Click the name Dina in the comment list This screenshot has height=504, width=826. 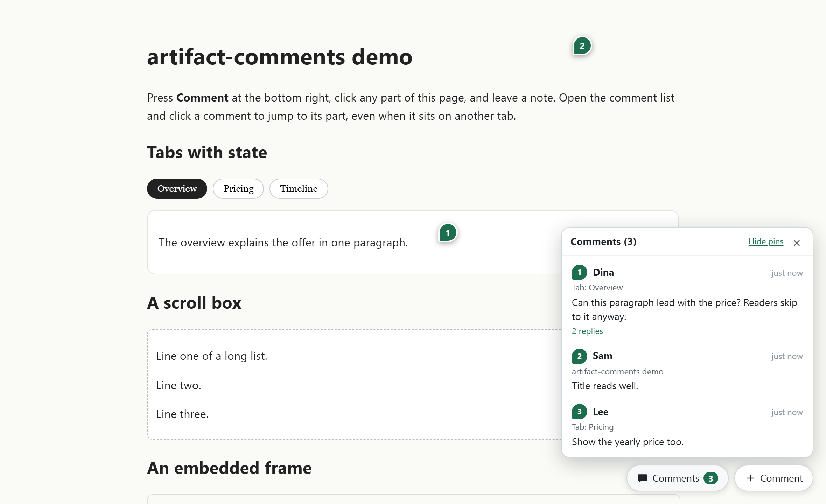point(603,272)
